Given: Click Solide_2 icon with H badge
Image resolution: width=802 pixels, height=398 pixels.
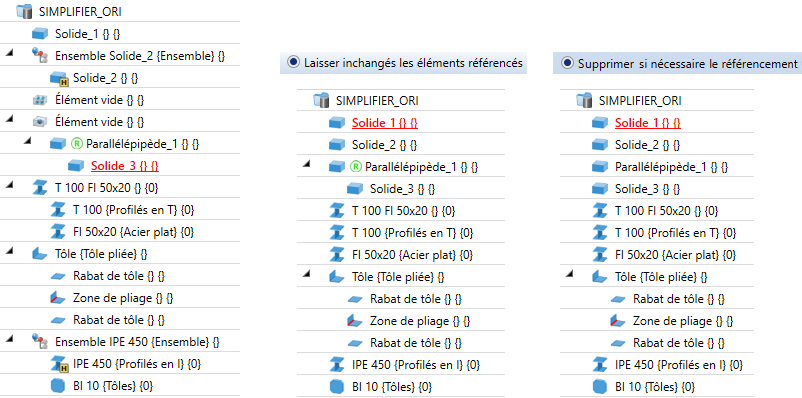Looking at the screenshot, I should (x=58, y=78).
